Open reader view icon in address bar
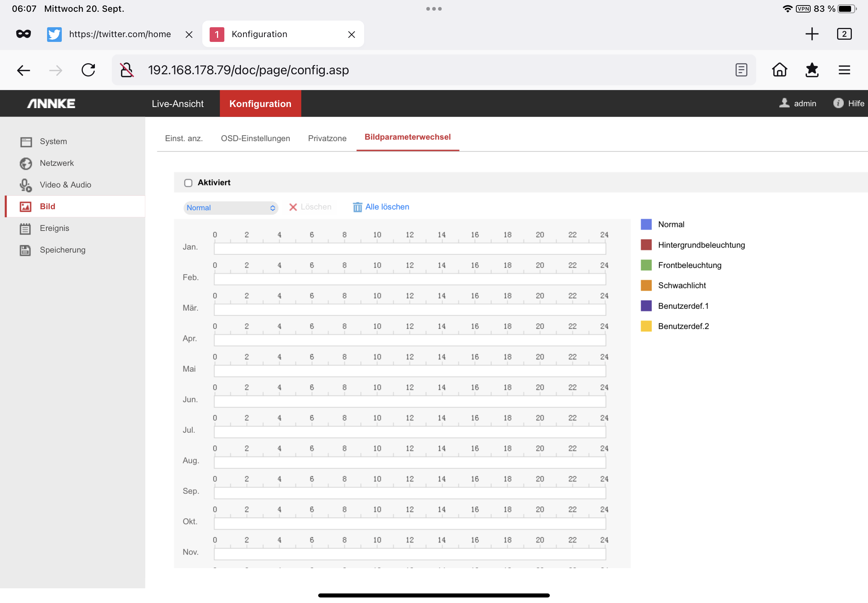868x603 pixels. (741, 70)
